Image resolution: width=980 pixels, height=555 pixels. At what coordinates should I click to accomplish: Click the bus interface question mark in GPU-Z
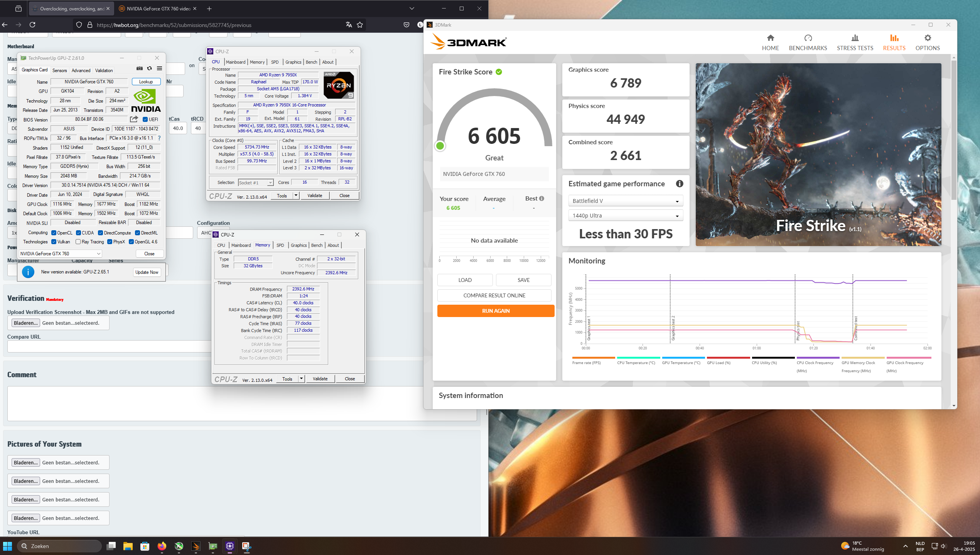tap(159, 138)
